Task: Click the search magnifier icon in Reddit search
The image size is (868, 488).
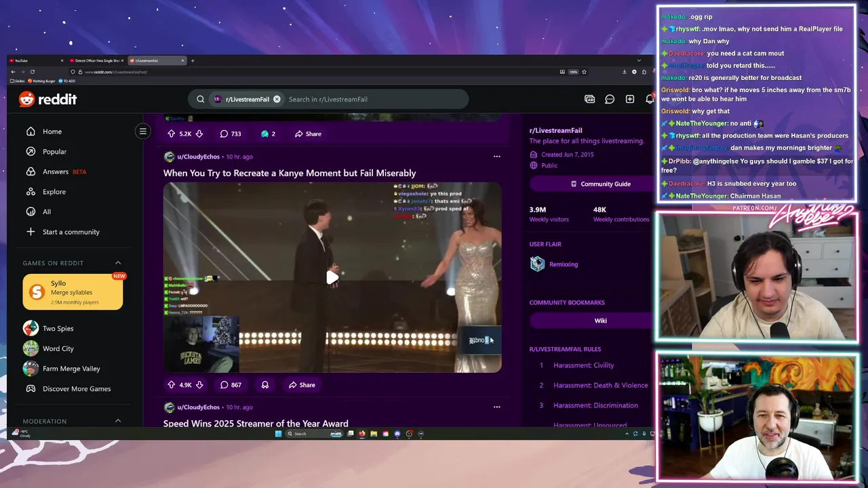Action: (200, 99)
